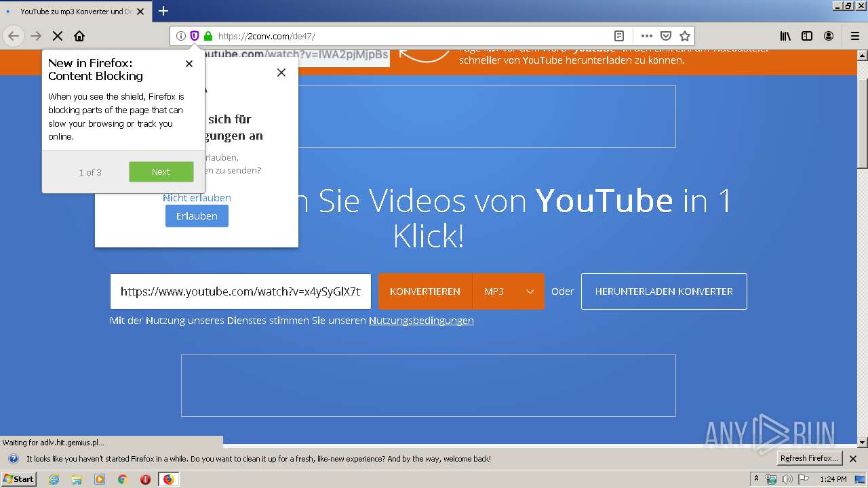
Task: Click scroll-down arrow of page scrollbar
Action: [863, 443]
